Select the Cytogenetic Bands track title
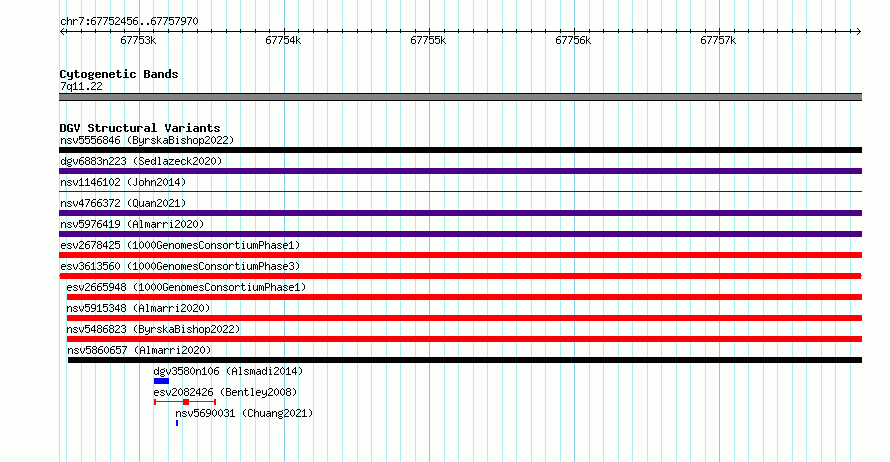 (x=119, y=74)
